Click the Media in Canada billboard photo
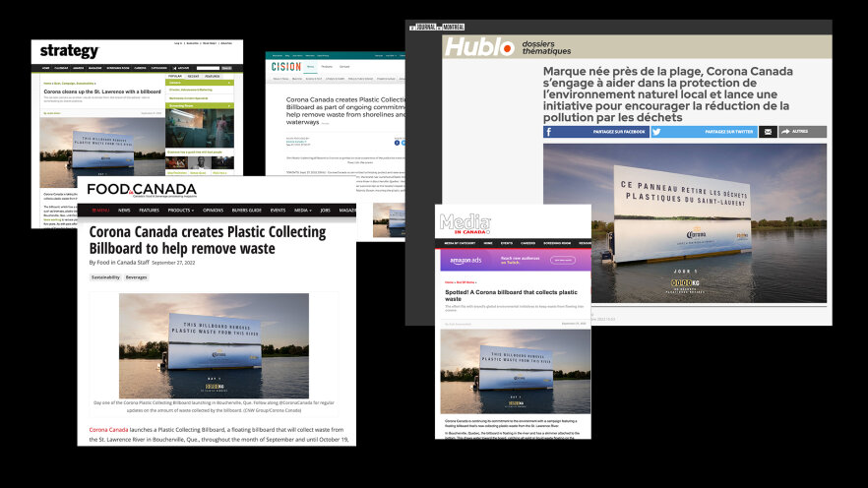Image resolution: width=868 pixels, height=488 pixels. pyautogui.click(x=516, y=371)
